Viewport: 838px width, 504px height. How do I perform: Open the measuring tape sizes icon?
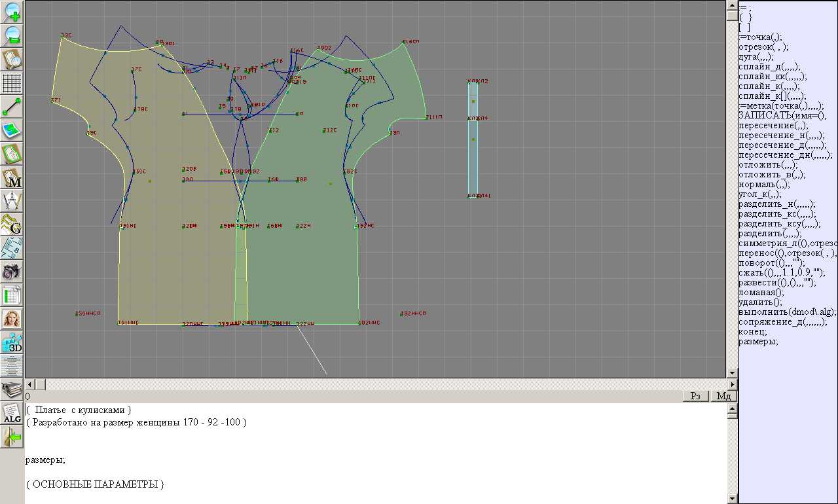point(12,247)
